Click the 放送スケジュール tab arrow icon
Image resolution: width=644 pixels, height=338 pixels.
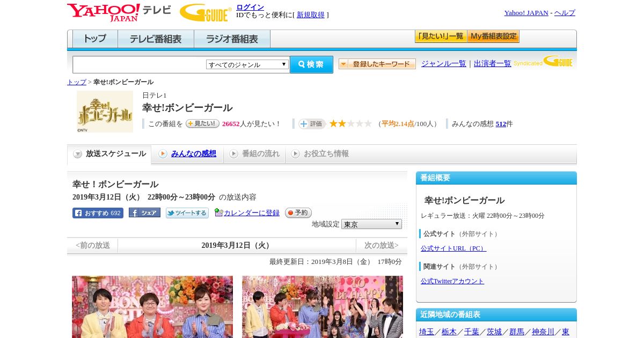pos(78,154)
